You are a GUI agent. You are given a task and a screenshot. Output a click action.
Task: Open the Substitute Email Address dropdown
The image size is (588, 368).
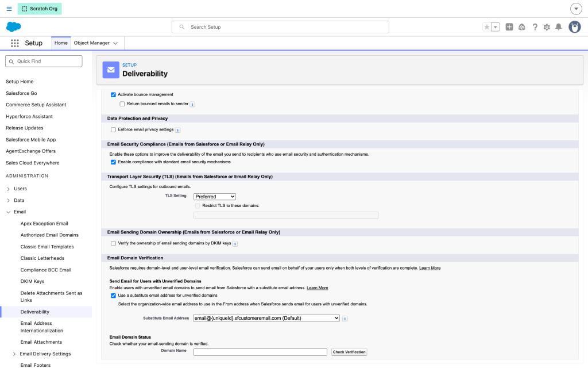[x=266, y=318]
